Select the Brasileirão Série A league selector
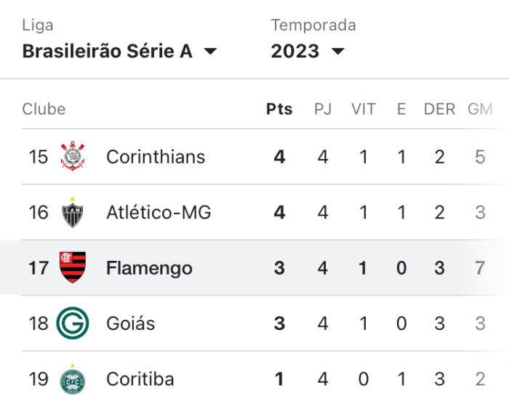509x420 pixels. (107, 52)
